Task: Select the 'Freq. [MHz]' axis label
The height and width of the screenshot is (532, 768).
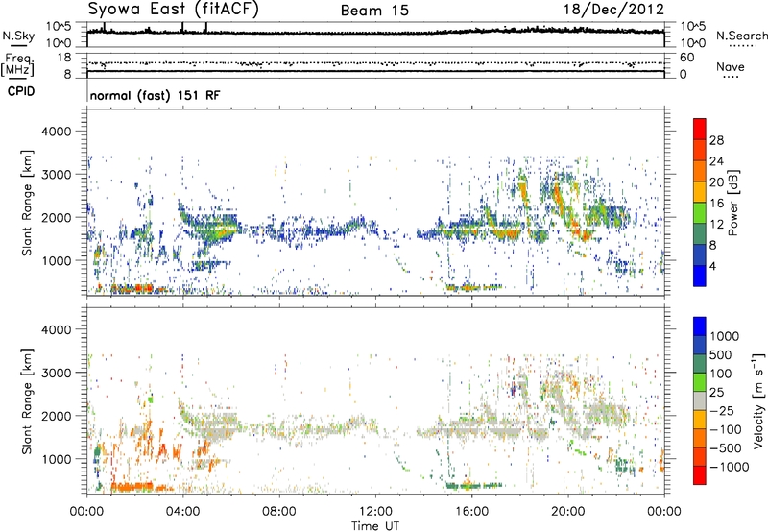Action: [x=18, y=64]
